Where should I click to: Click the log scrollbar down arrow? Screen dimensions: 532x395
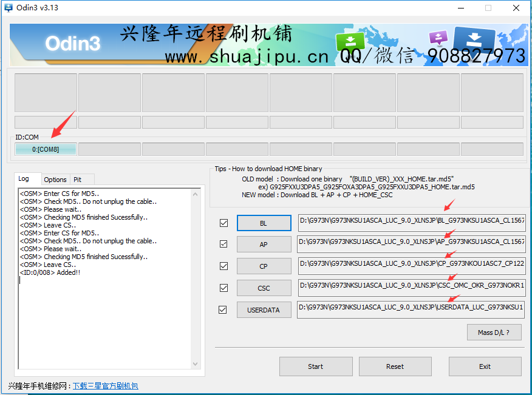pos(195,364)
